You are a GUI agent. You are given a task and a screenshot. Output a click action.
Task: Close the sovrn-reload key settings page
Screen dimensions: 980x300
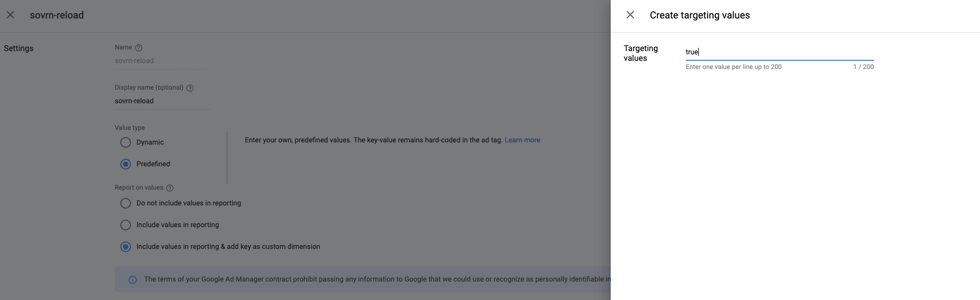(10, 15)
